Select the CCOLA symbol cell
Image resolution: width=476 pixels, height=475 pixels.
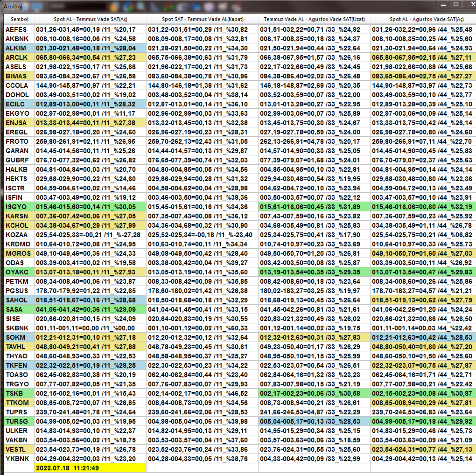[x=19, y=85]
